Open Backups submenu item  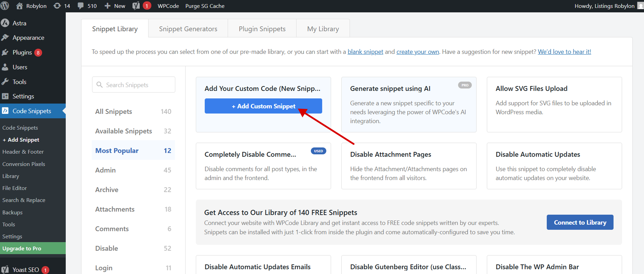tap(12, 212)
